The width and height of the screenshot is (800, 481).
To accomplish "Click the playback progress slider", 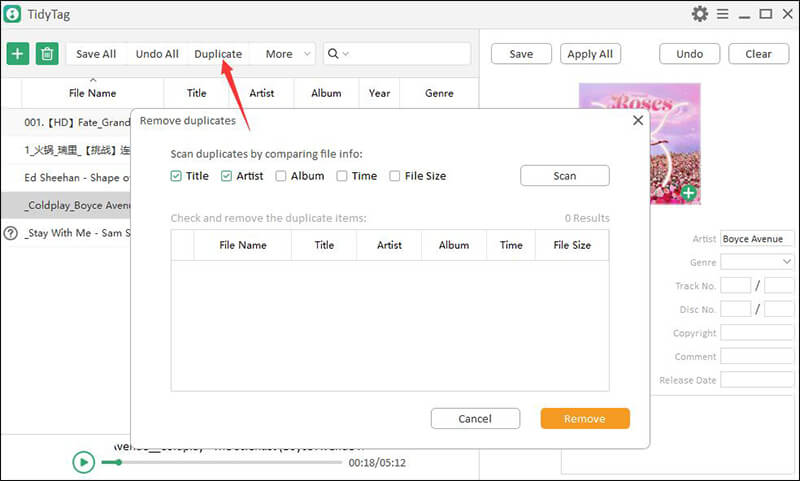I will pyautogui.click(x=221, y=462).
